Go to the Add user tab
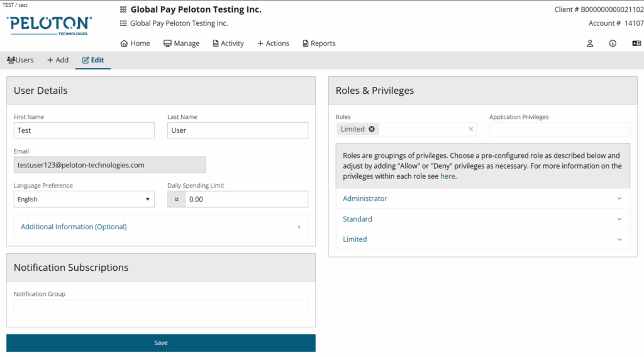 [x=58, y=60]
